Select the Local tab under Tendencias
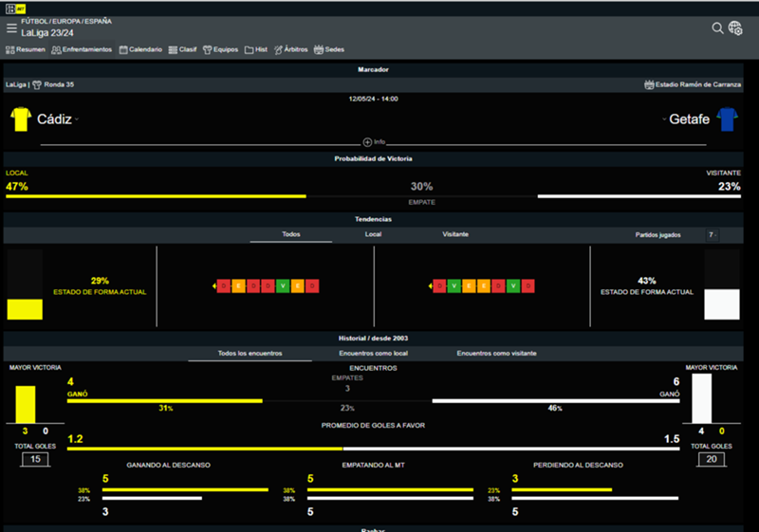The width and height of the screenshot is (759, 532). pyautogui.click(x=373, y=233)
